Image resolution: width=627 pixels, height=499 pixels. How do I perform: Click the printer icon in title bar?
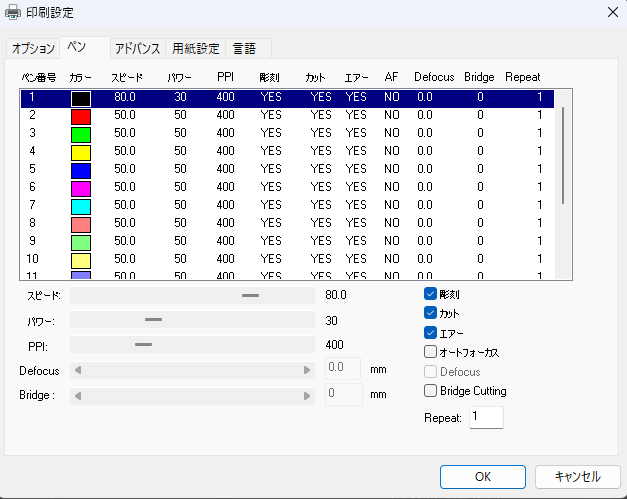(12, 11)
